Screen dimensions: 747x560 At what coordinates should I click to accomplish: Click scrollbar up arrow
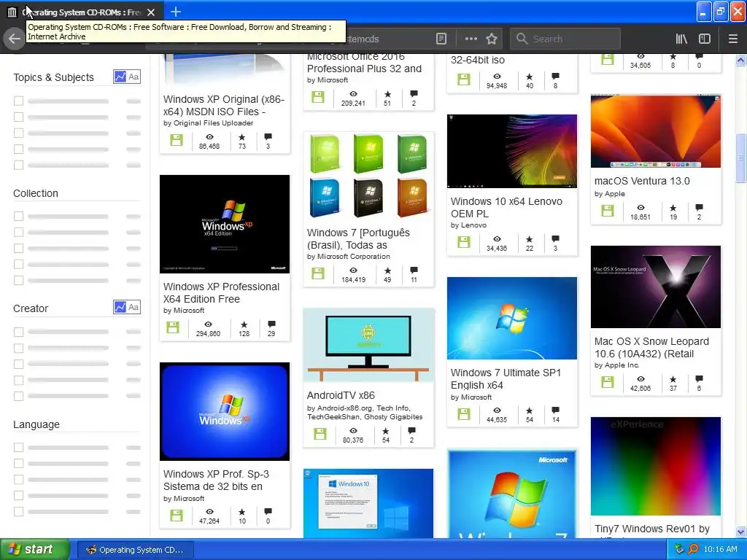click(x=740, y=60)
